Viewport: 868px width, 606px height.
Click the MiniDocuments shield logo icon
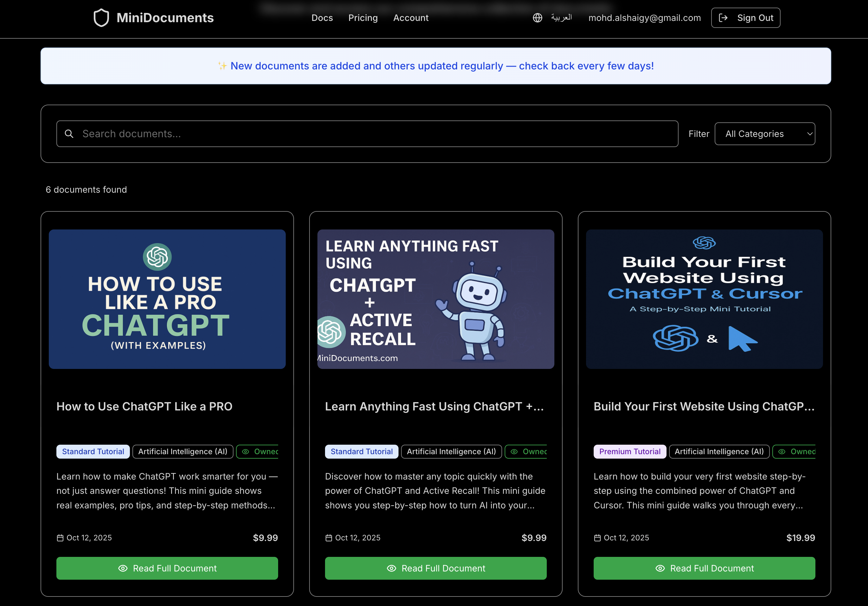101,18
